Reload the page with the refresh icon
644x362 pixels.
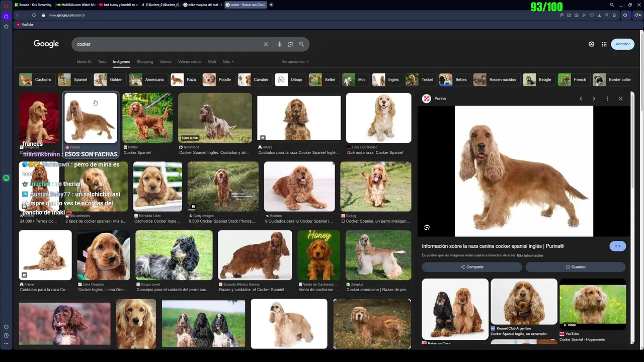click(34, 15)
